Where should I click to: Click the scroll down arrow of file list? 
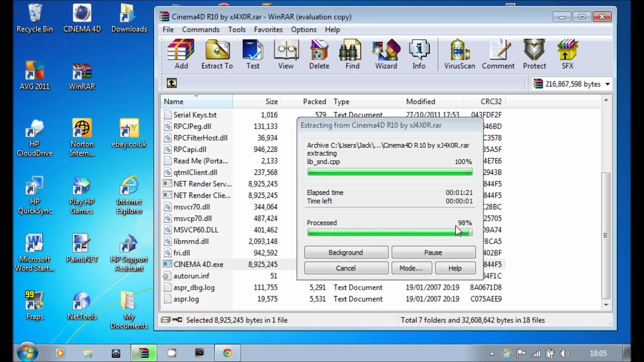(606, 304)
